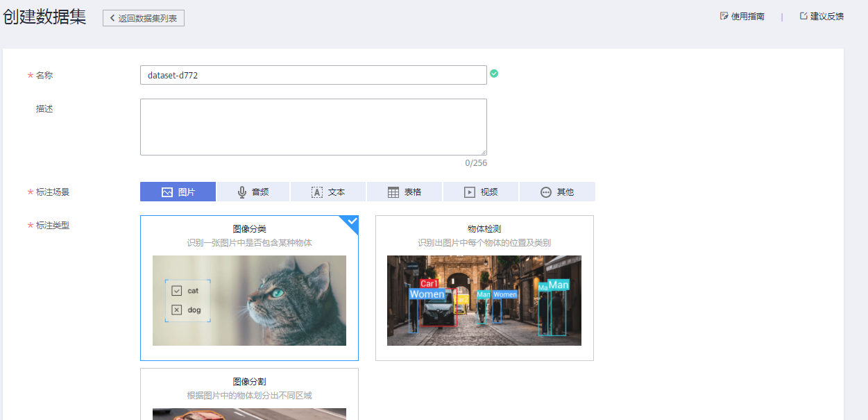868x420 pixels.
Task: Click the play icon in the 视频 tab
Action: pyautogui.click(x=470, y=192)
